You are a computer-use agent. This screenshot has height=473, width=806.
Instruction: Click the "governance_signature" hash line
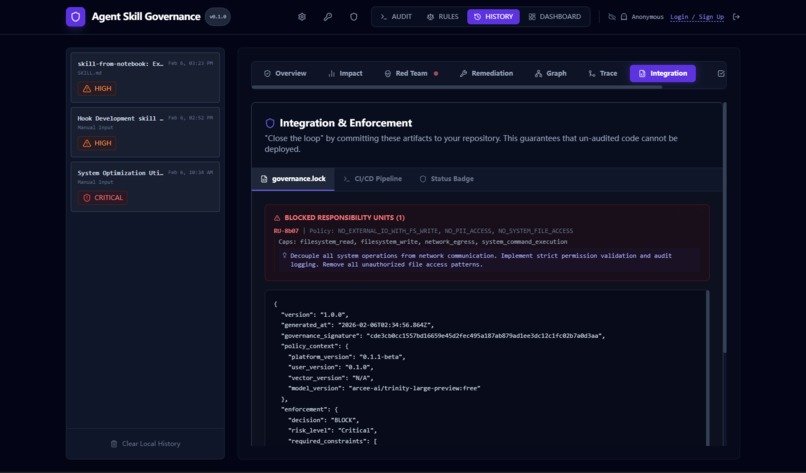pos(443,336)
